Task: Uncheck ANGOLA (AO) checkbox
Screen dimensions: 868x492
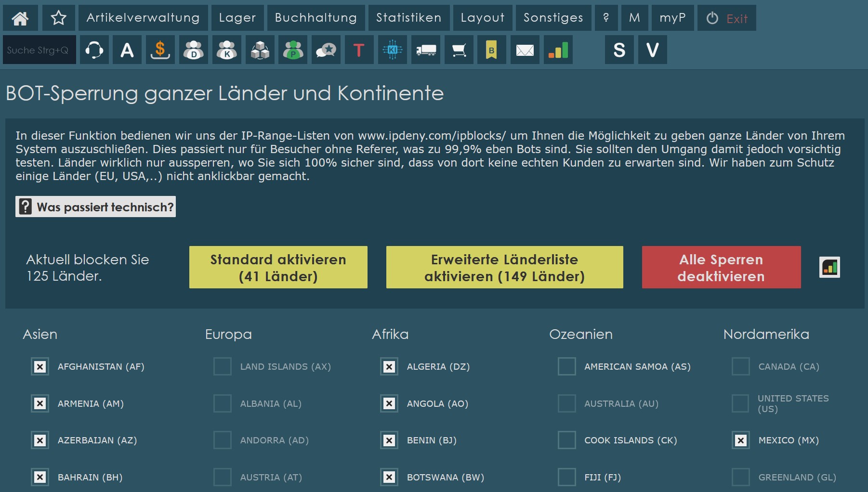Action: tap(389, 403)
